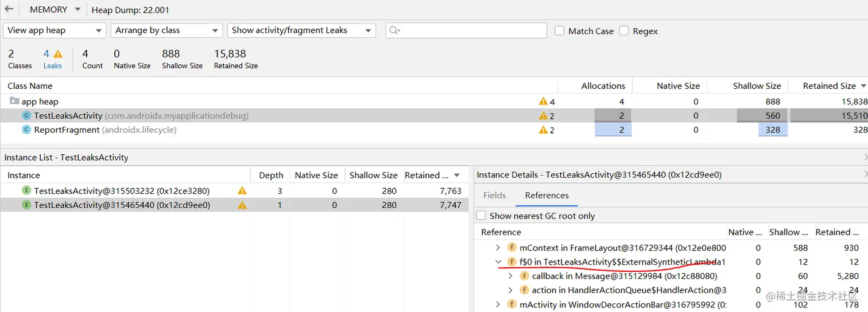
Task: Open the Arrange by class dropdown
Action: (x=166, y=30)
